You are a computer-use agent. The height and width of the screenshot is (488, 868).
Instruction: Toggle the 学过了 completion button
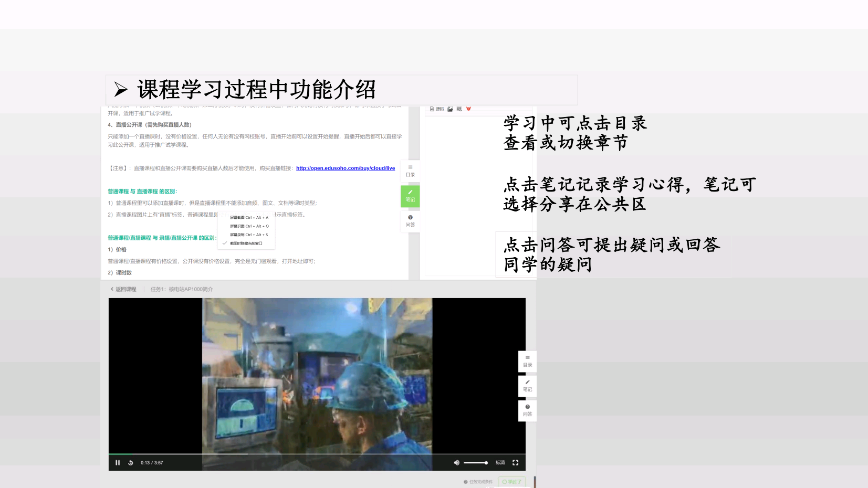tap(511, 482)
